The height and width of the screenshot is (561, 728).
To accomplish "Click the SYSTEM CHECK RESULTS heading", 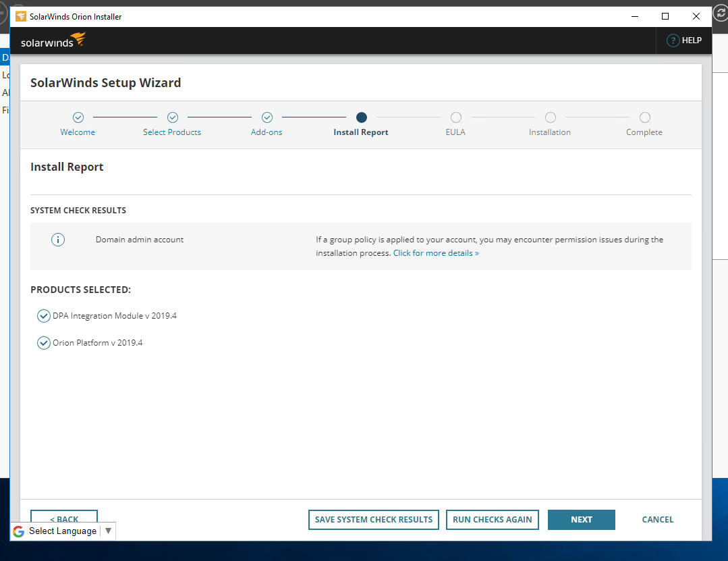I will pos(78,211).
